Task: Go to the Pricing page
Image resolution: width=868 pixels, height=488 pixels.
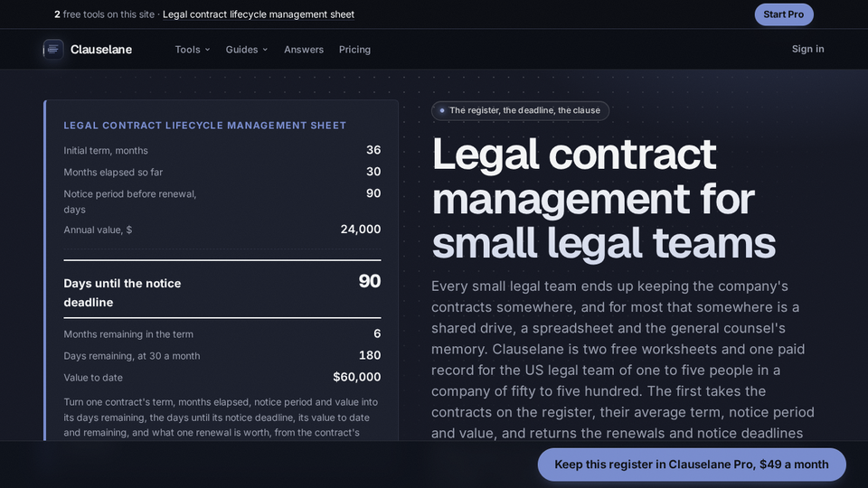Action: coord(354,49)
